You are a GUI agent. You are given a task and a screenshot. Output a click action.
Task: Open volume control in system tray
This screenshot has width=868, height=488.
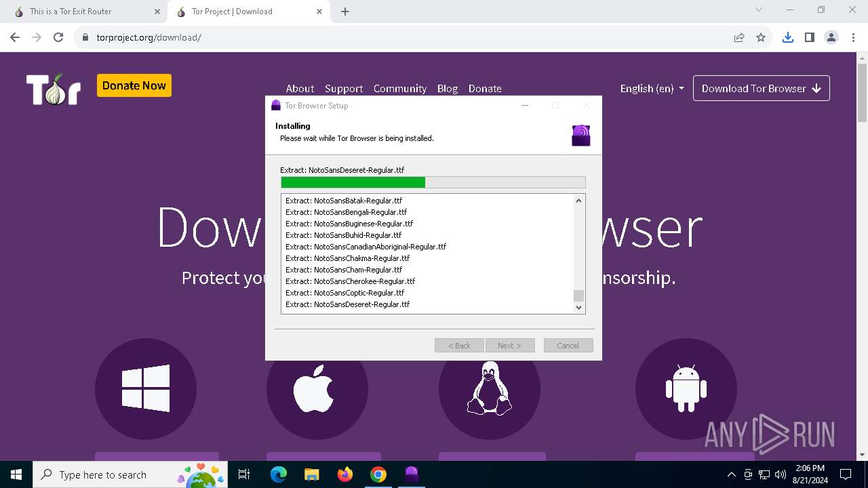(781, 474)
